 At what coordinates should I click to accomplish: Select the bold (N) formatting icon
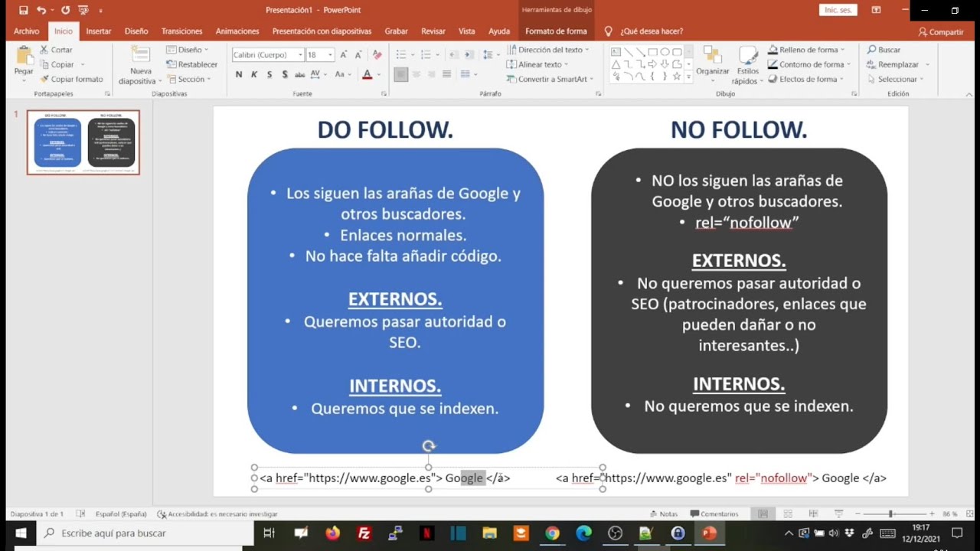point(238,73)
